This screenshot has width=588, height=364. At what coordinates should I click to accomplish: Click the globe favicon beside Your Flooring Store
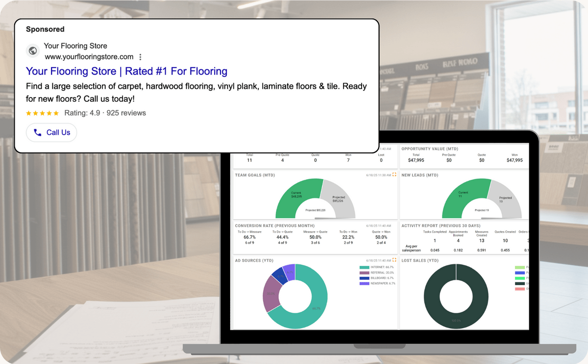tap(33, 50)
